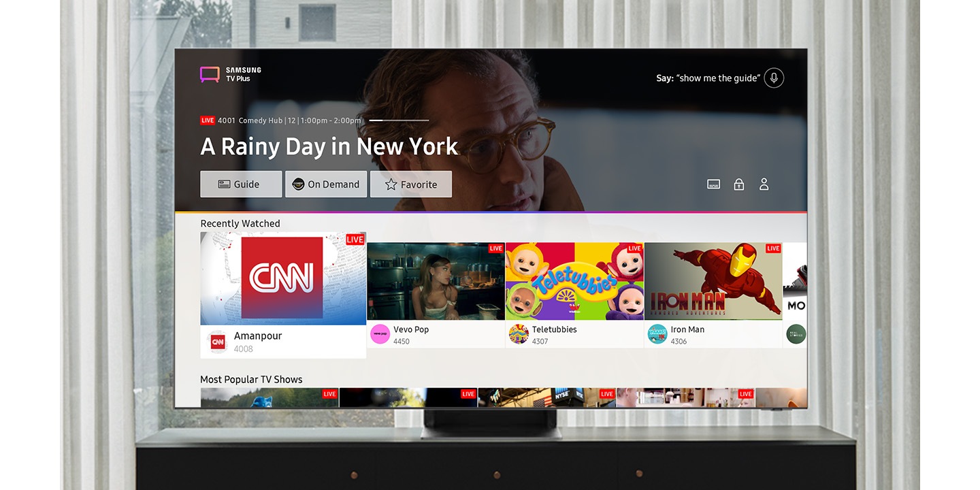The width and height of the screenshot is (980, 490).
Task: Click the Teletubbies round channel logo
Action: pyautogui.click(x=519, y=334)
